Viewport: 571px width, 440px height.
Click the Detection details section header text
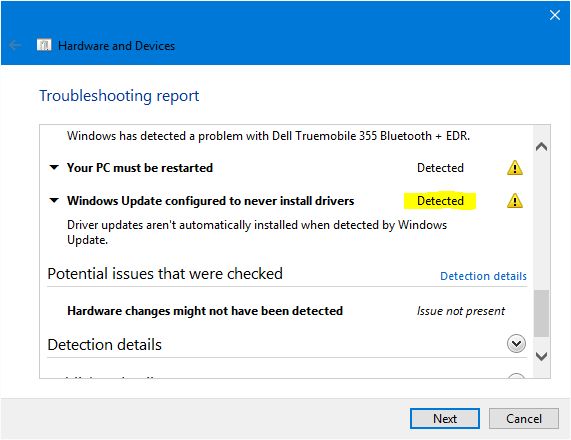[x=105, y=345]
